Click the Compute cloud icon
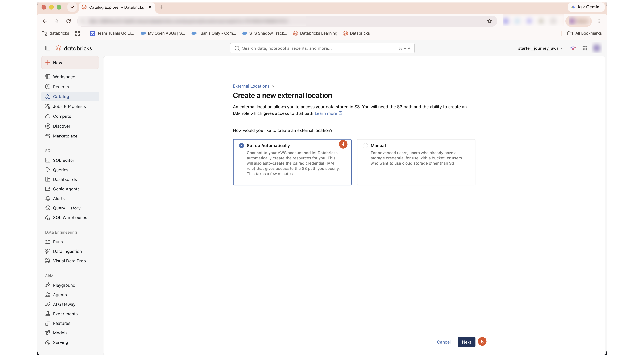The width and height of the screenshot is (644, 358). click(47, 116)
